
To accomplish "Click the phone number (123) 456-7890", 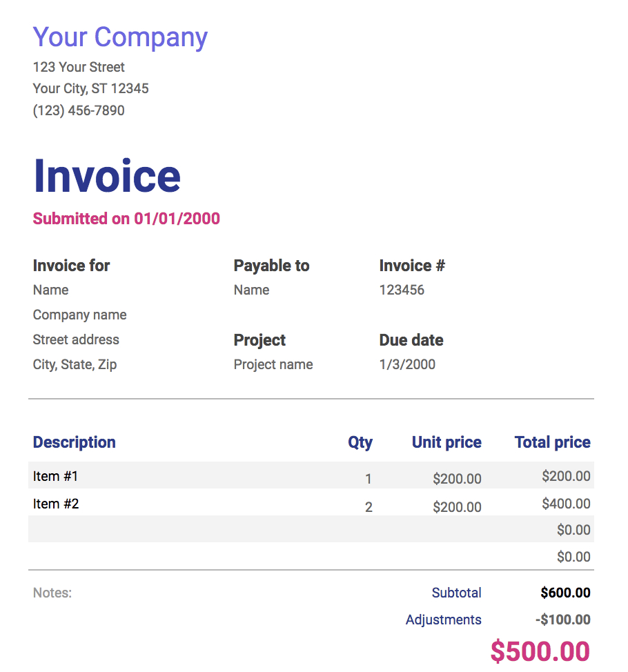I will 79,110.
